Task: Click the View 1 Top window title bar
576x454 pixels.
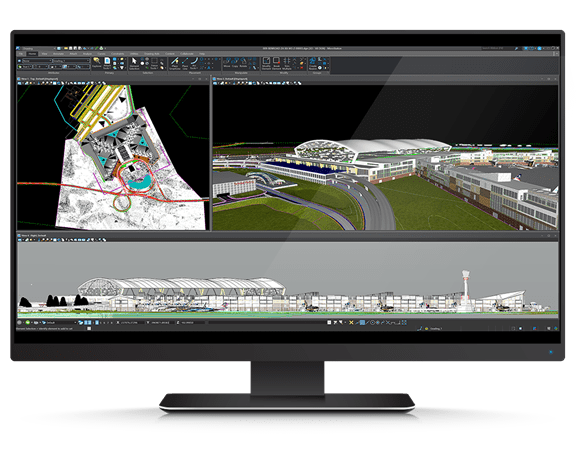Action: click(113, 79)
